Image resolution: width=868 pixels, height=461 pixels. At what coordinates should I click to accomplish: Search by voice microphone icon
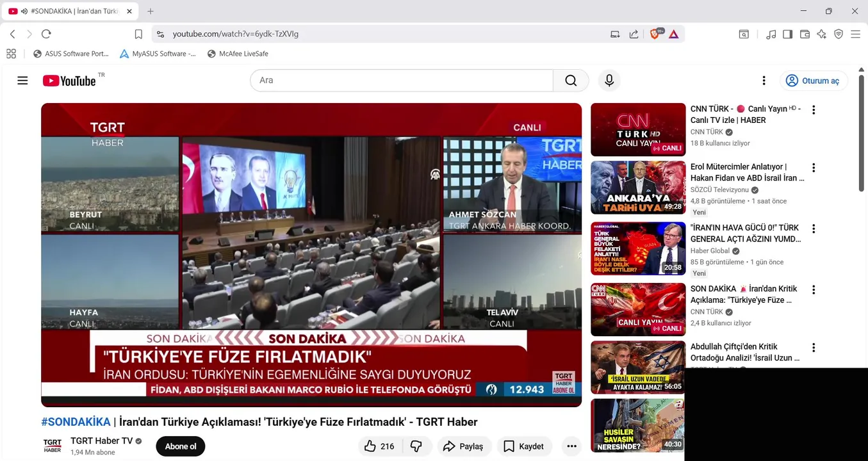pos(609,80)
